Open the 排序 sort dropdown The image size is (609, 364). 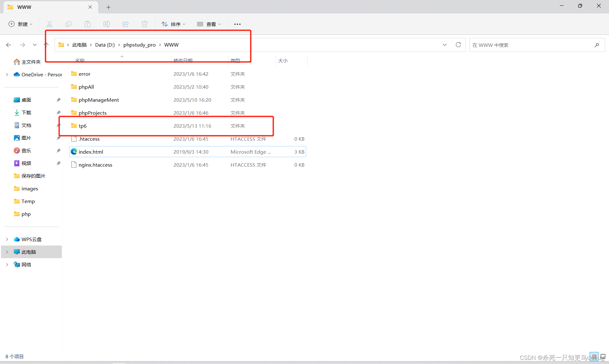tap(173, 24)
